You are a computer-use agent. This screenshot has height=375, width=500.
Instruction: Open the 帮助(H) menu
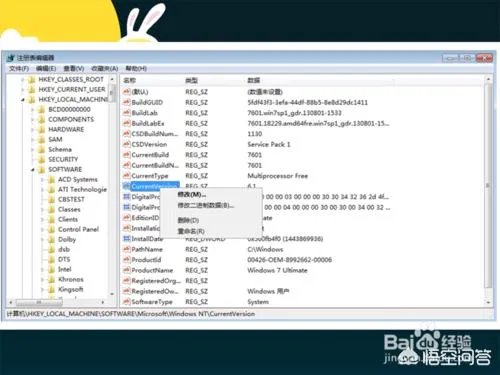pyautogui.click(x=136, y=68)
